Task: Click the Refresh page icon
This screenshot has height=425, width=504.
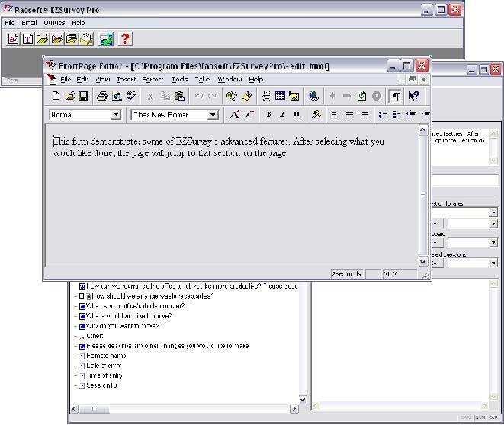Action: tap(361, 96)
